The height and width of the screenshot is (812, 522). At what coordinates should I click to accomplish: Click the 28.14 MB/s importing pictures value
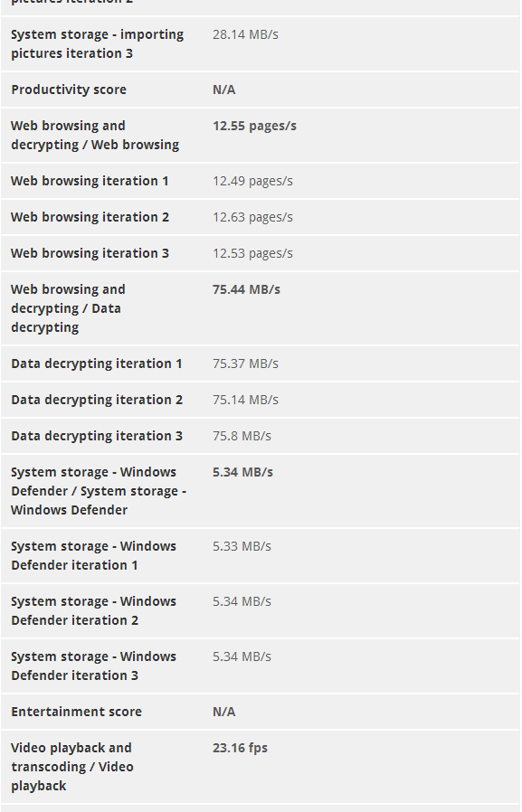click(245, 34)
